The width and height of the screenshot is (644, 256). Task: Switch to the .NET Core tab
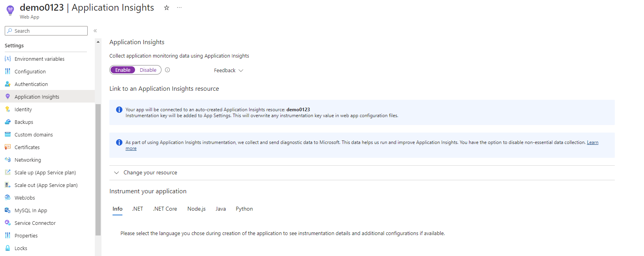coord(165,209)
